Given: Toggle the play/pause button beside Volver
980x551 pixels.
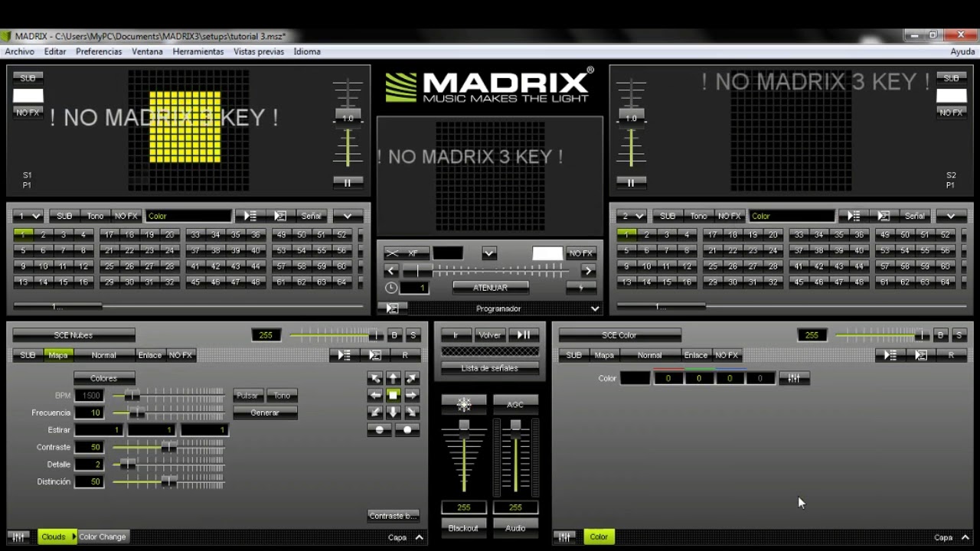Looking at the screenshot, I should [x=524, y=335].
